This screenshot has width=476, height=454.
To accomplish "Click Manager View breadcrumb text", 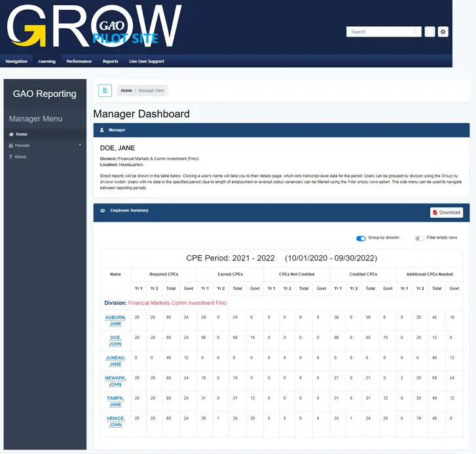I will pyautogui.click(x=151, y=90).
